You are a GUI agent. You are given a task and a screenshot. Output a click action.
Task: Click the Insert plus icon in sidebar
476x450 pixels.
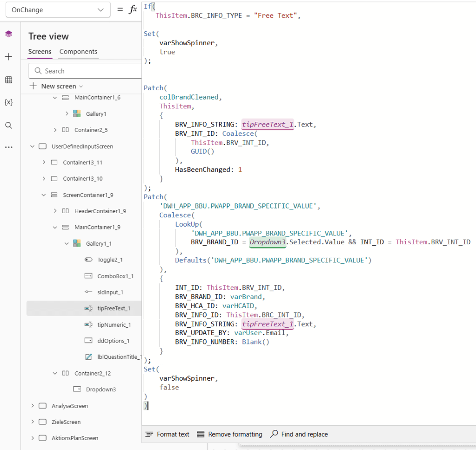pos(8,57)
